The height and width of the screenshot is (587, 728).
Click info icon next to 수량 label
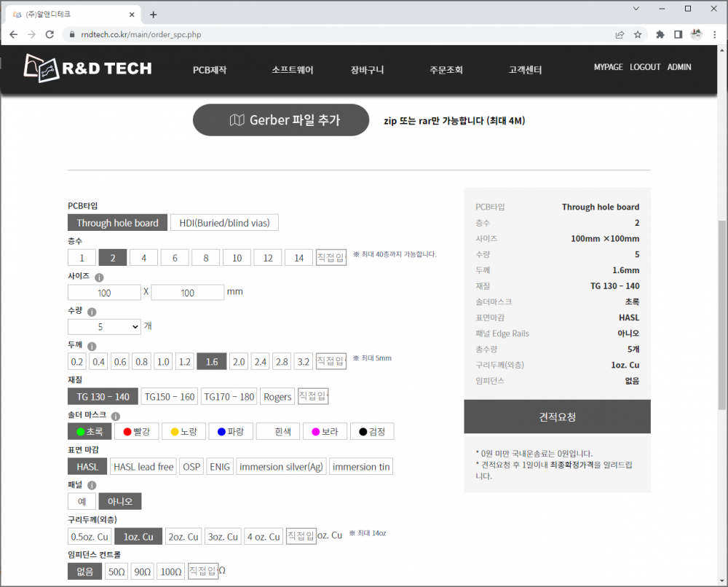92,312
